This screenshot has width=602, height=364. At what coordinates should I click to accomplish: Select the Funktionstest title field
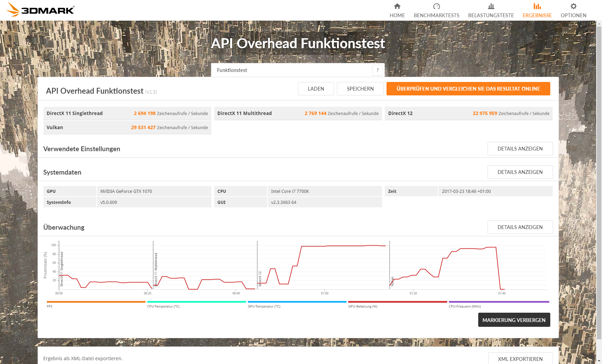coord(292,70)
